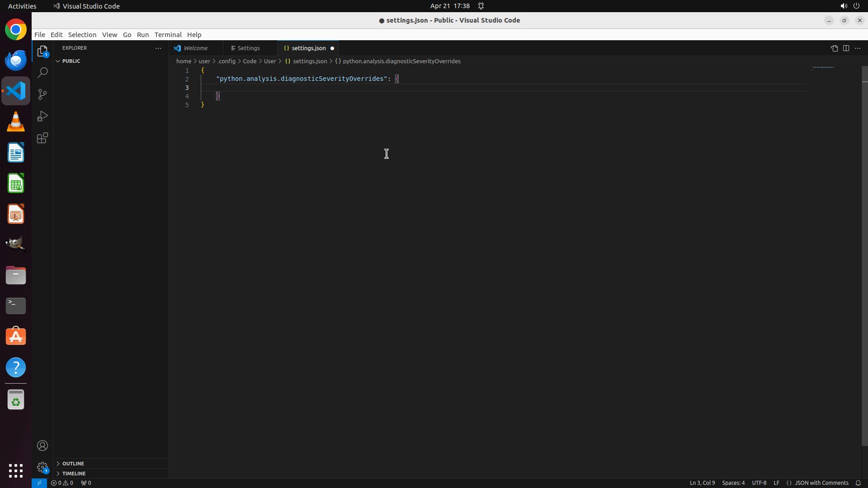The image size is (868, 488).
Task: Open the Terminal menu
Action: coord(168,35)
